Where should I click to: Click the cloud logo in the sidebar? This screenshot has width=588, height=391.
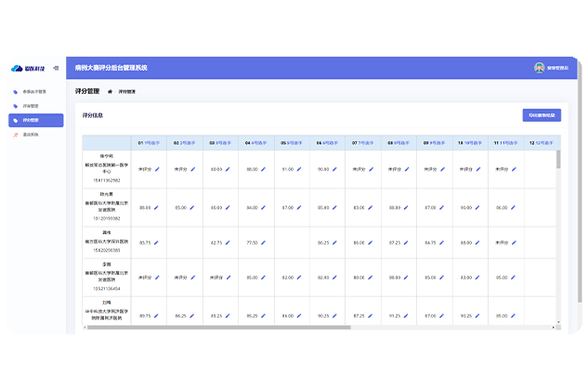pyautogui.click(x=17, y=68)
